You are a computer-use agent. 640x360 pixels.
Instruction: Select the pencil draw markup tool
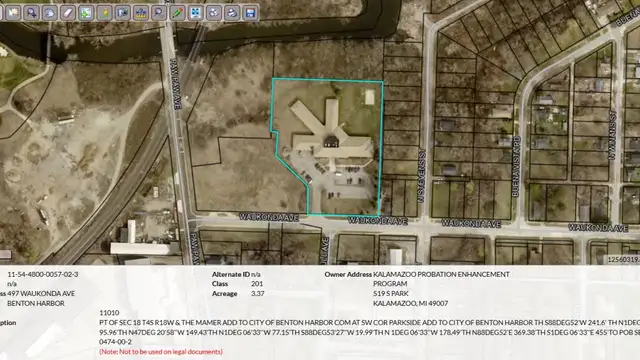(x=177, y=13)
